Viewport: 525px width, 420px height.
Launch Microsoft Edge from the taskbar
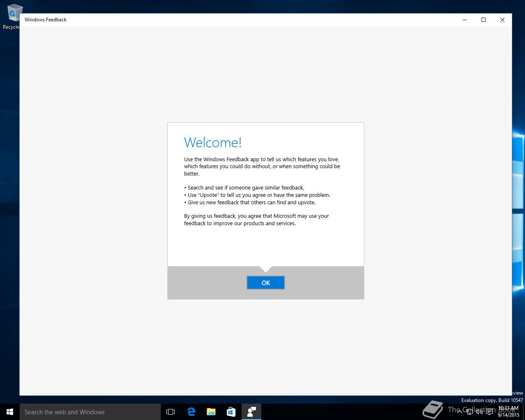pos(191,412)
